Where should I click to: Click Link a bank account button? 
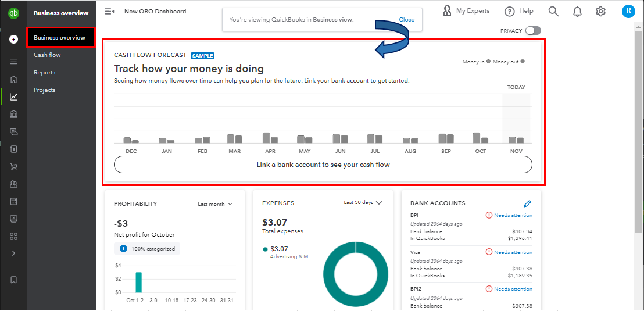click(323, 165)
